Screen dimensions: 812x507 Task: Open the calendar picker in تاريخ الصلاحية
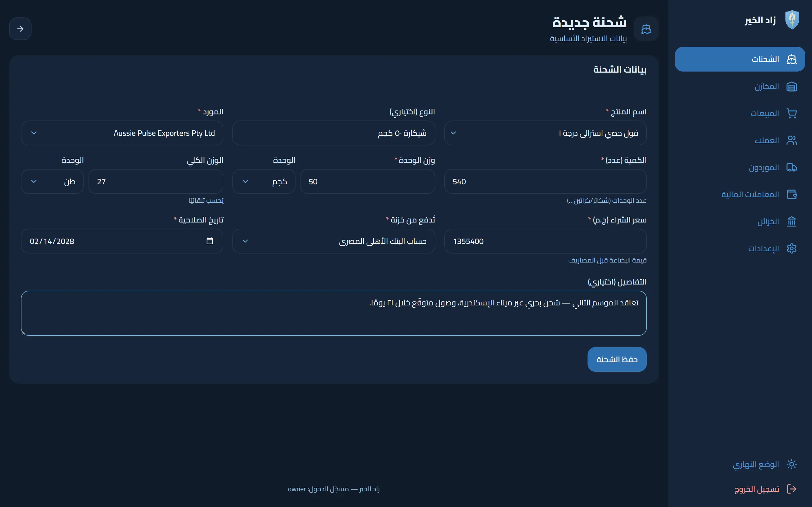point(210,241)
